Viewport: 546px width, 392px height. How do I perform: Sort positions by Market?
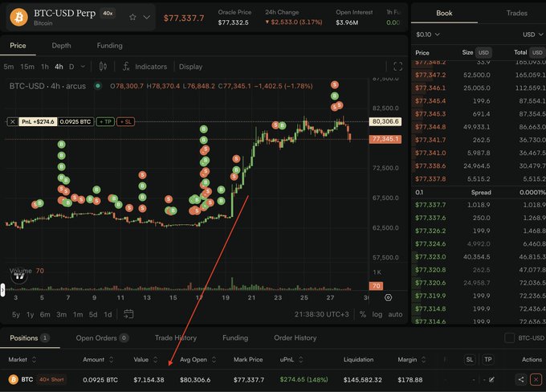point(22,359)
